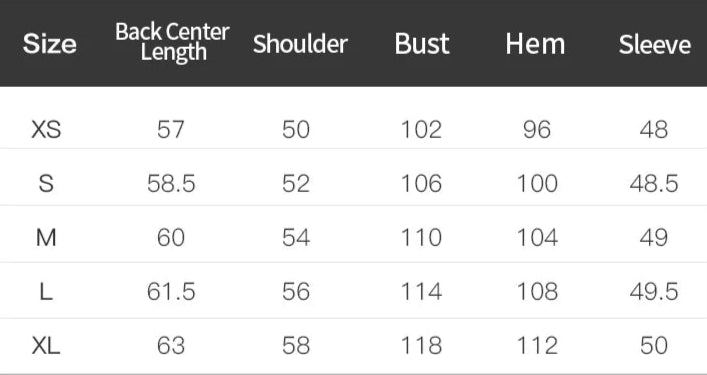
Task: Click the XL sleeve value 50
Action: tap(654, 346)
